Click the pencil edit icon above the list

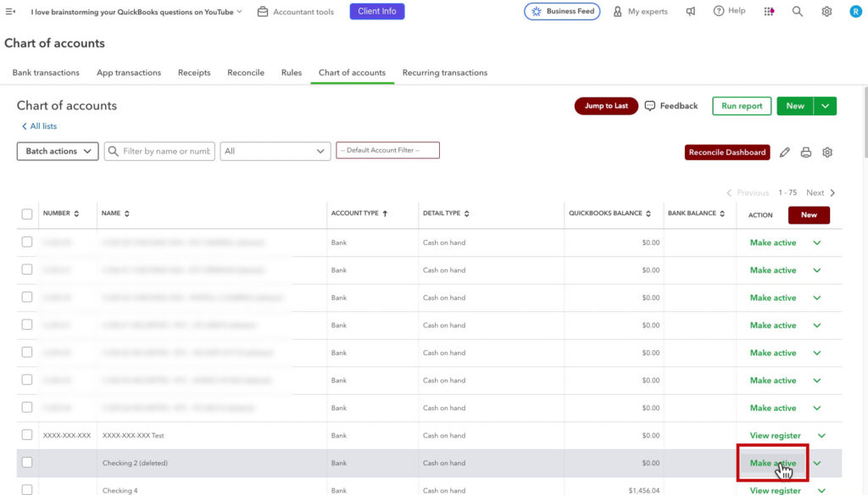[785, 152]
